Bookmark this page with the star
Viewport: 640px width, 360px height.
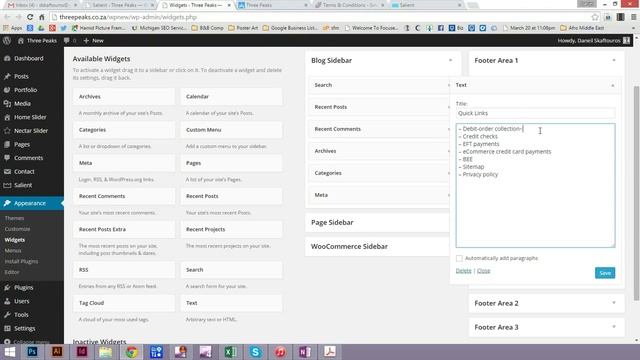click(x=595, y=17)
